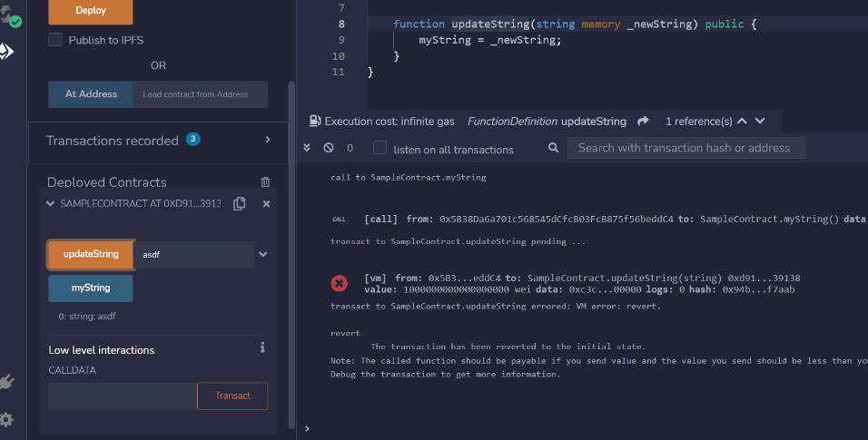Call the myString getter
Viewport: 868px width, 440px height.
coord(91,288)
